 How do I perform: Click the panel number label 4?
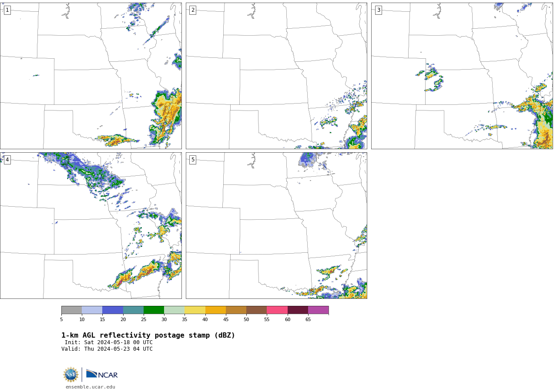point(7,160)
